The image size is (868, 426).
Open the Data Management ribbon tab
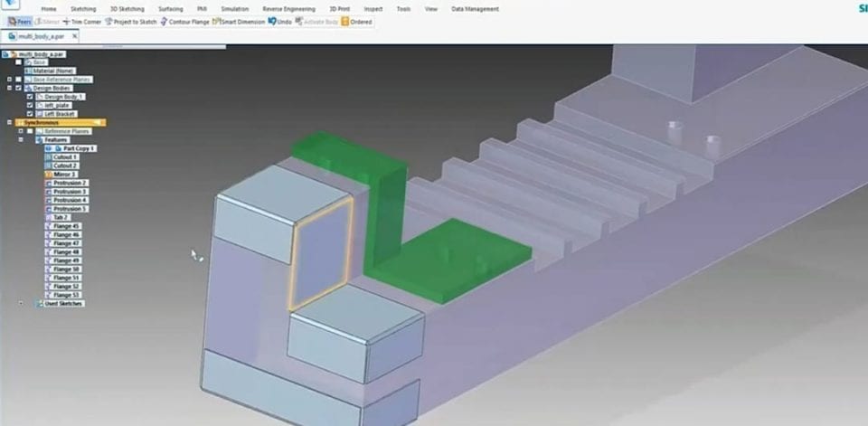tap(475, 9)
